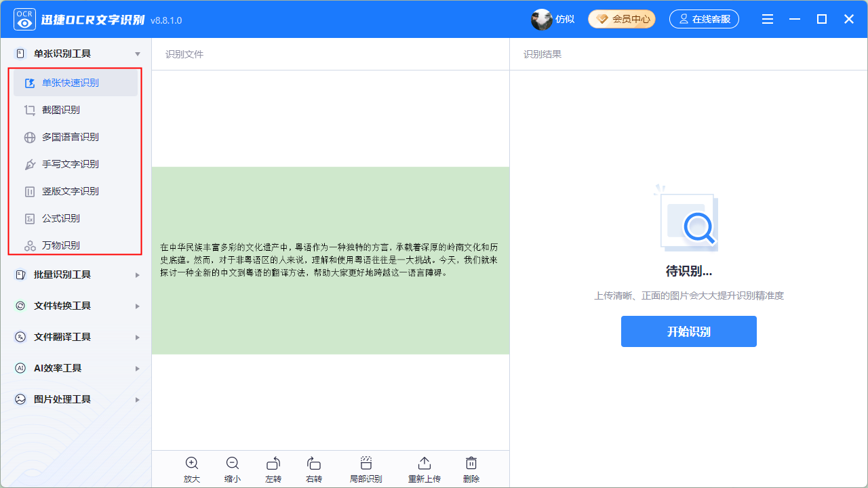The image size is (868, 488).
Task: Click the 批量识别工具 section icon
Action: 20,274
